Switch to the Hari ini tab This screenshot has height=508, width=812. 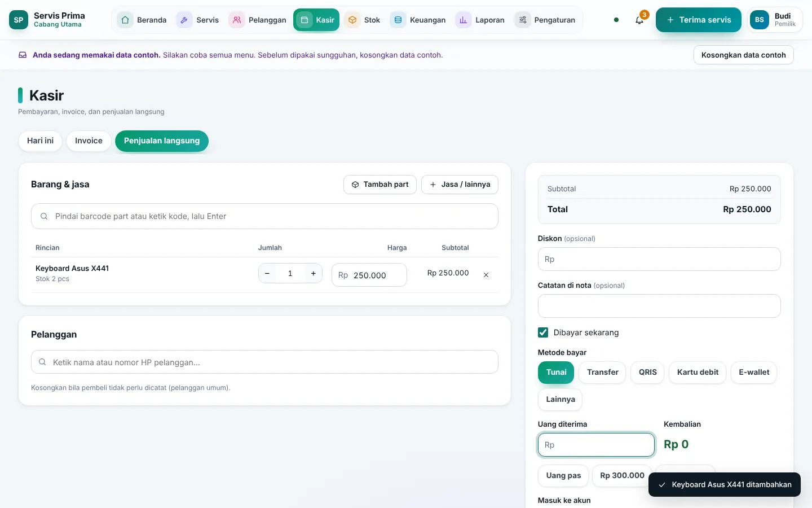[41, 141]
